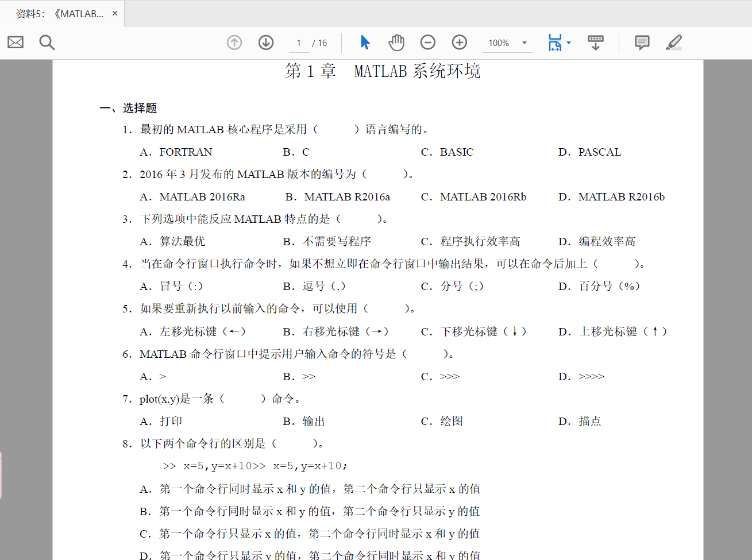Open the comment bubble tool
The image size is (752, 560).
coord(642,43)
